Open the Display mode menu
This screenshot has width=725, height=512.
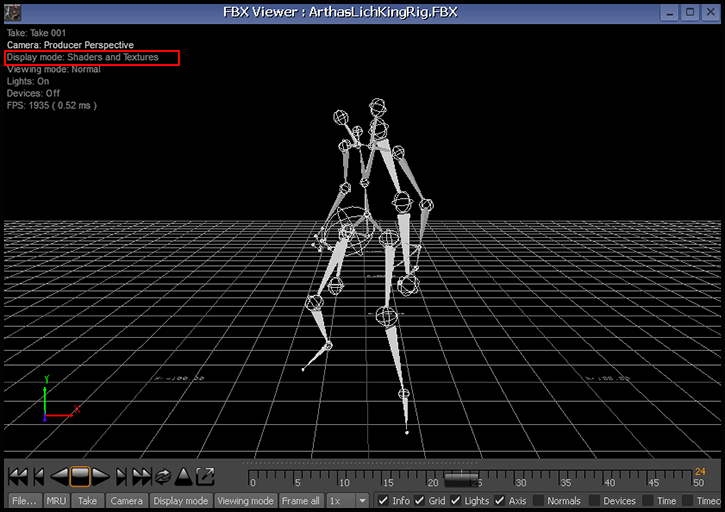181,501
